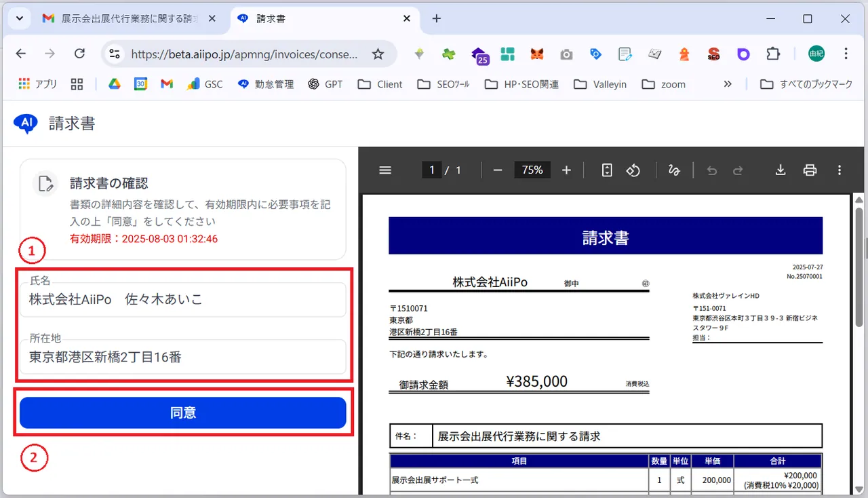Open PDF viewer more actions menu

coord(840,170)
